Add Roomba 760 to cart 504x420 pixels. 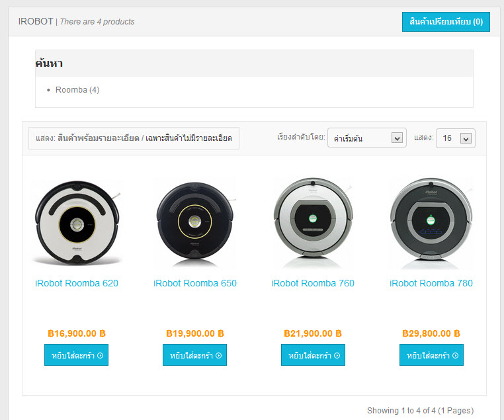click(x=312, y=355)
